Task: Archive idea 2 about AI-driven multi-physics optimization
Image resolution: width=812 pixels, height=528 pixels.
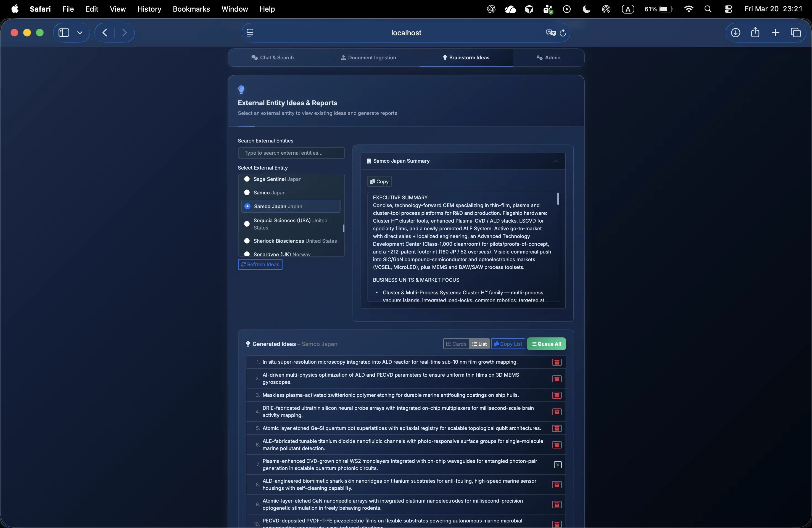Action: coord(557,379)
